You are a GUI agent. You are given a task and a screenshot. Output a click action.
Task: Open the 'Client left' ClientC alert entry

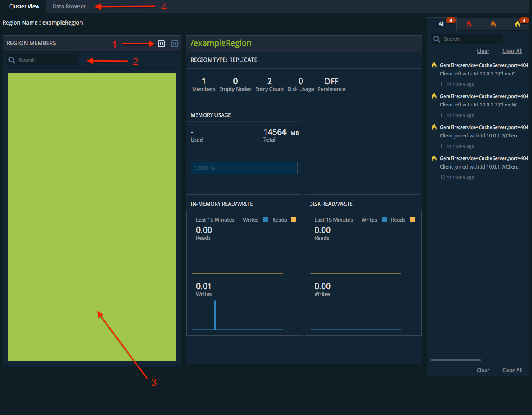click(478, 74)
